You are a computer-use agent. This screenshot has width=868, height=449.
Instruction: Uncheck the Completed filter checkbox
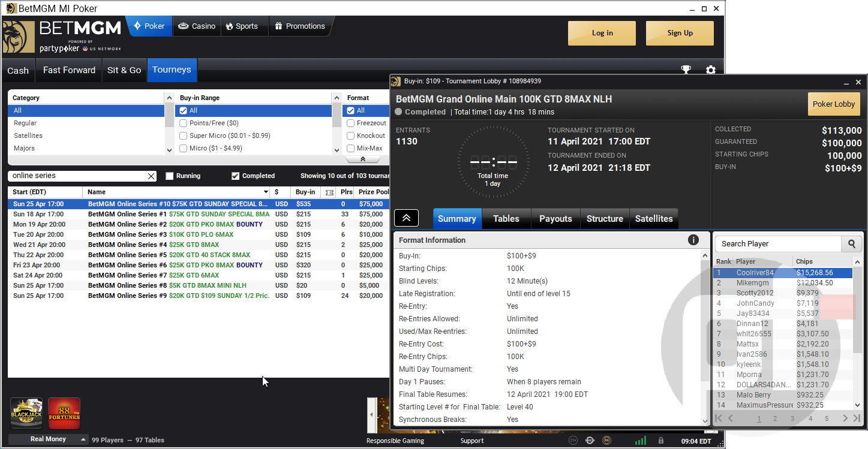tap(235, 176)
